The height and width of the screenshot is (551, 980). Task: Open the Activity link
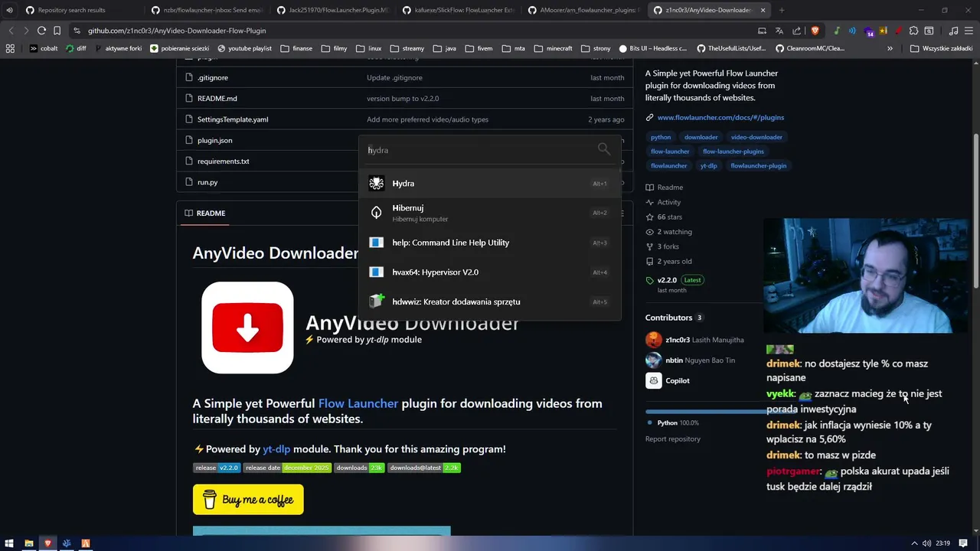(x=663, y=202)
